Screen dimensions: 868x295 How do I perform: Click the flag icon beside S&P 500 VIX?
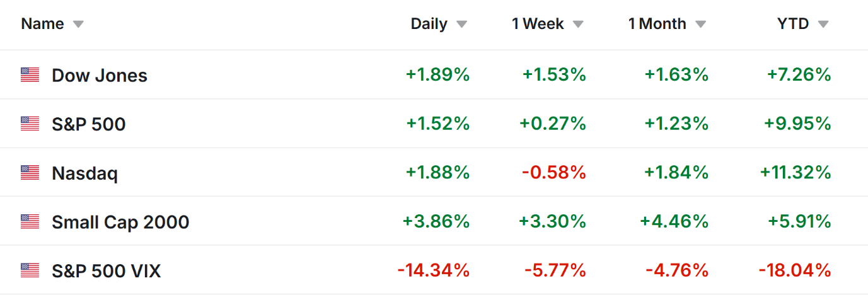pos(30,271)
